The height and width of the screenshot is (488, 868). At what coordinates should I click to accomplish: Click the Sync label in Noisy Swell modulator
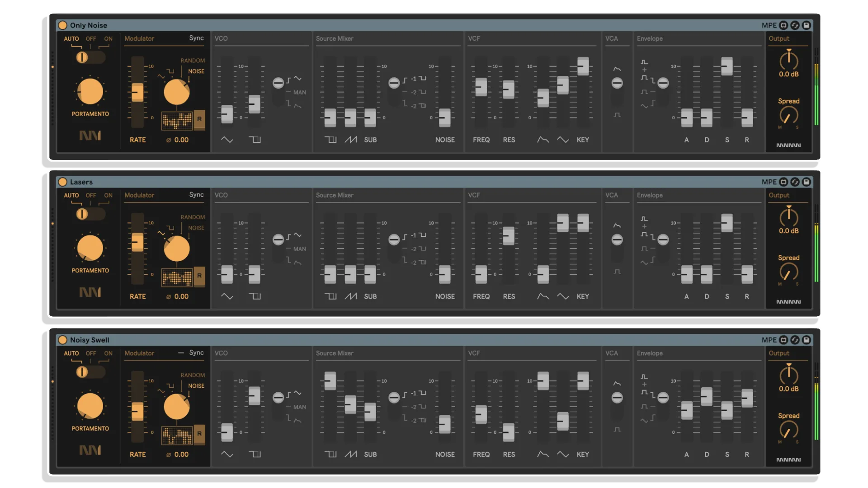pos(196,352)
